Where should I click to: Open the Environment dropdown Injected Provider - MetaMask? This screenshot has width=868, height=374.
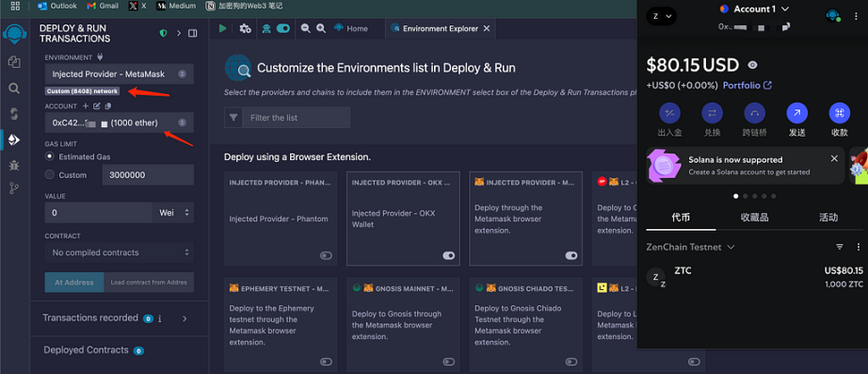coord(119,73)
